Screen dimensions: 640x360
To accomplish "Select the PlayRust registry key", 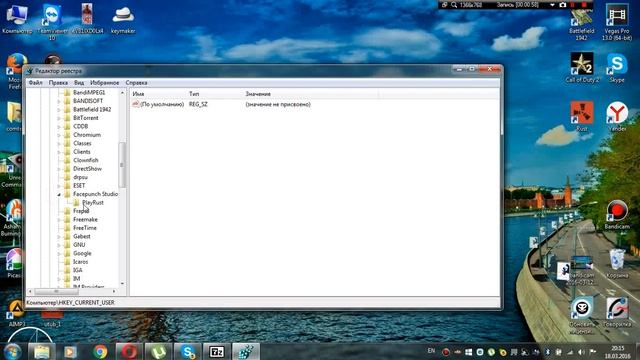I will (93, 202).
